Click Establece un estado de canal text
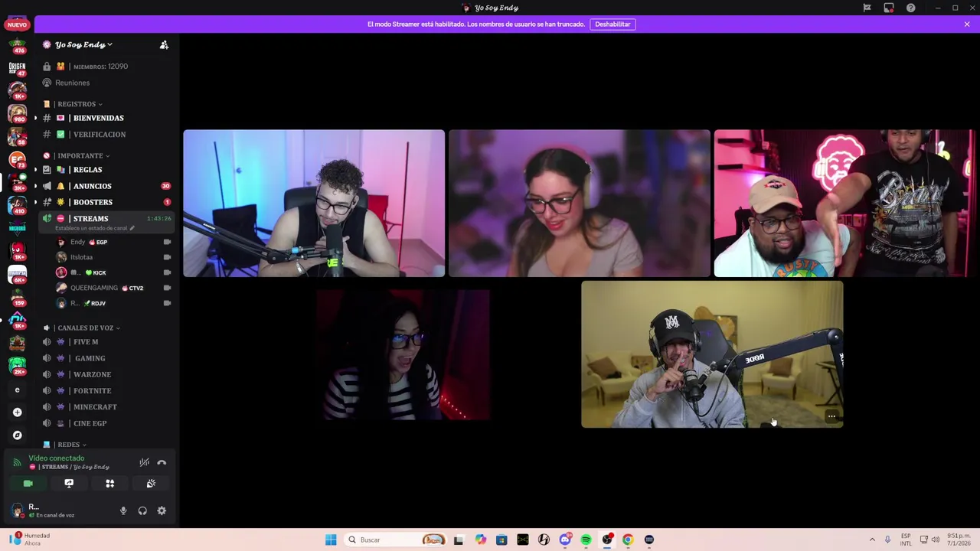980x551 pixels. 91,229
